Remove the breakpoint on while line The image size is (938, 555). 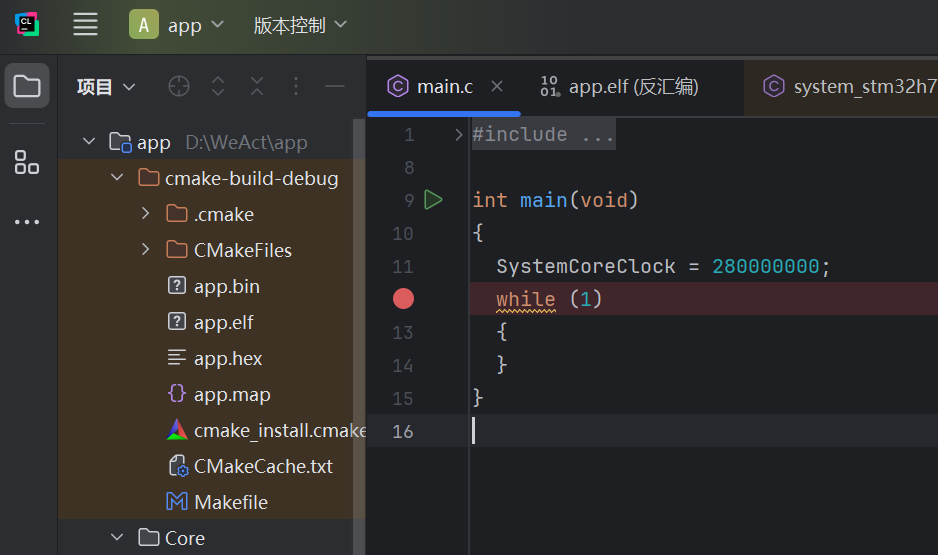coord(403,298)
